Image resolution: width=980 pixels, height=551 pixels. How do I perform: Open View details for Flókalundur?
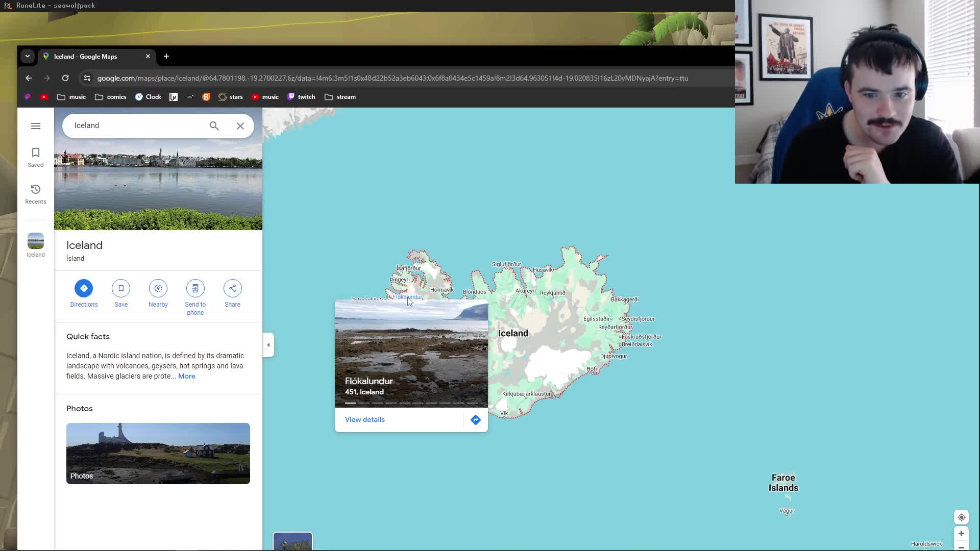point(365,419)
